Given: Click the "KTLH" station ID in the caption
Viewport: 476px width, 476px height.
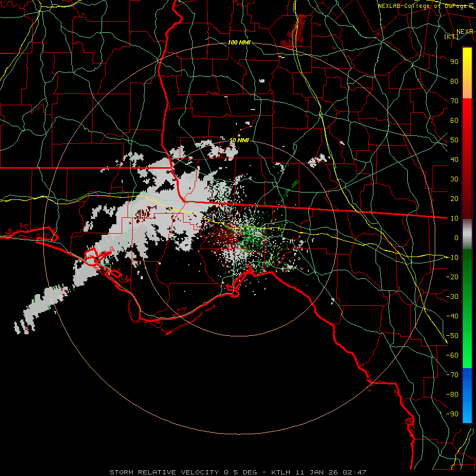Looking at the screenshot, I should [281, 472].
